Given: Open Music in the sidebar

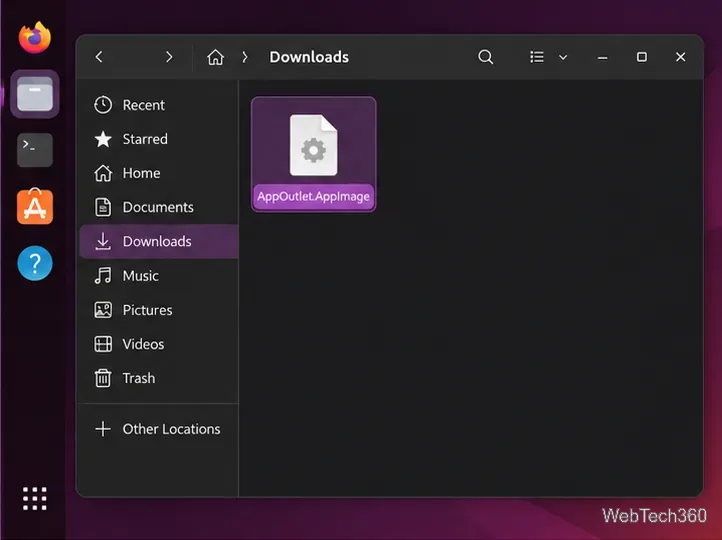Looking at the screenshot, I should (159, 276).
